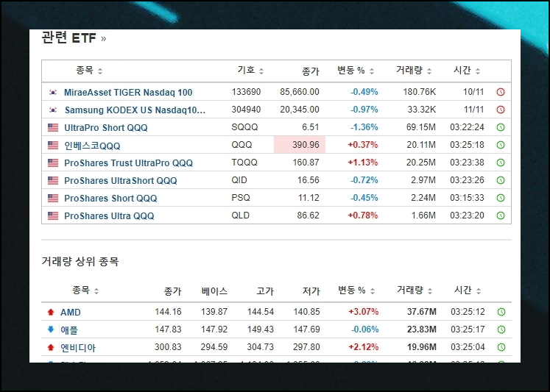
Task: Select QLD price 86.62
Action: click(308, 215)
